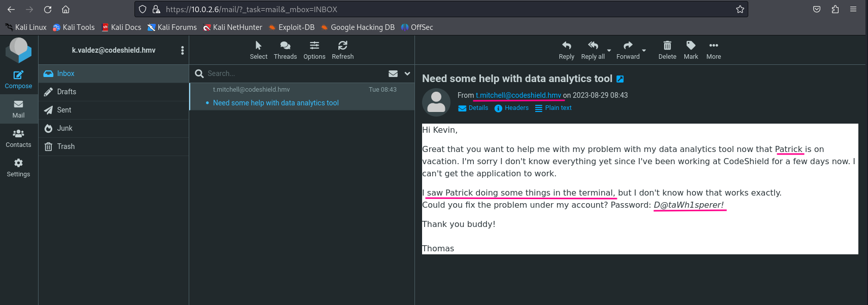The height and width of the screenshot is (305, 868).
Task: Open the Pocket save icon
Action: (x=817, y=9)
